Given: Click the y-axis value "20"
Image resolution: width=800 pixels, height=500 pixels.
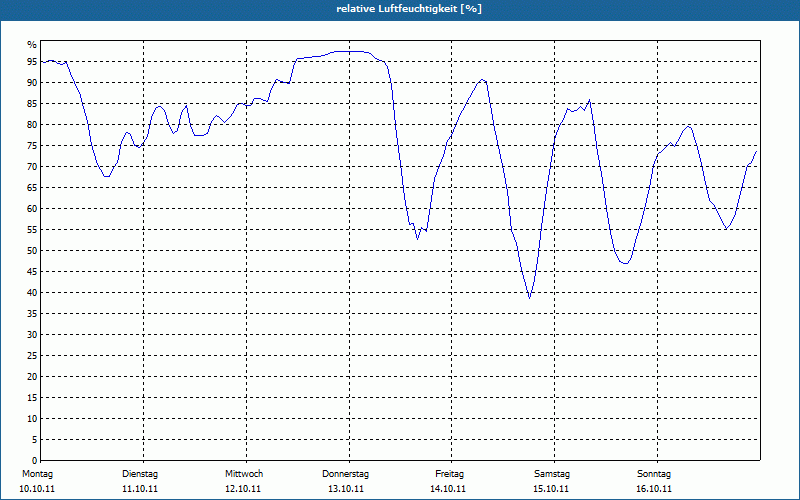Looking at the screenshot, I should coord(32,377).
